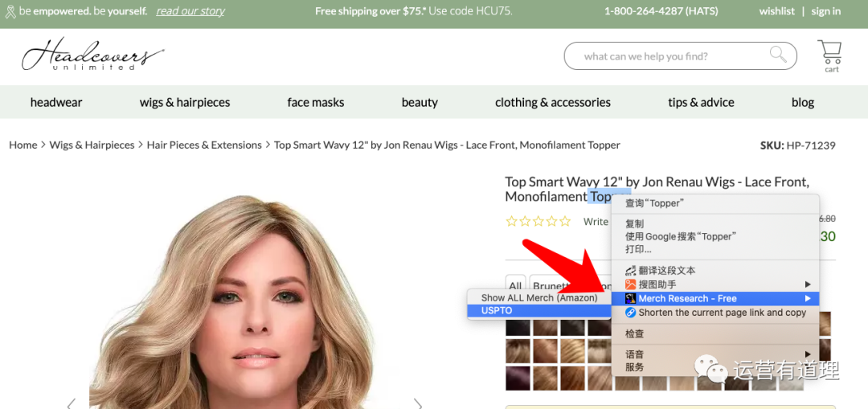868x409 pixels.
Task: Select 'Show ALL Merch (Amazon)' option
Action: [538, 297]
